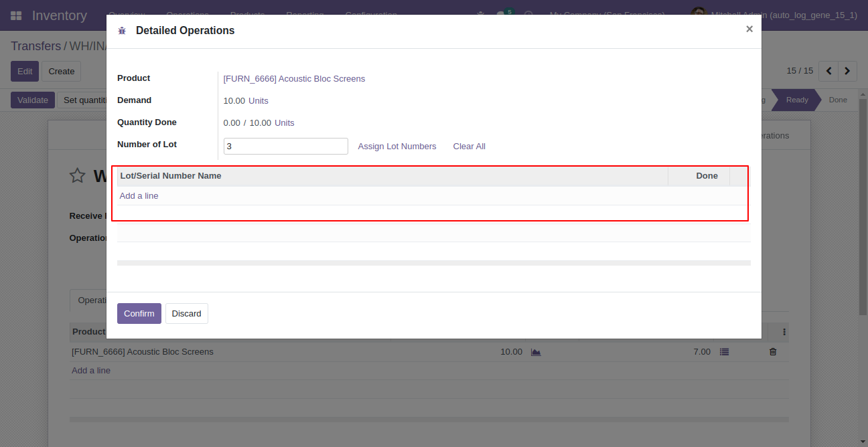Select the Done status stage
The image size is (868, 447).
838,100
